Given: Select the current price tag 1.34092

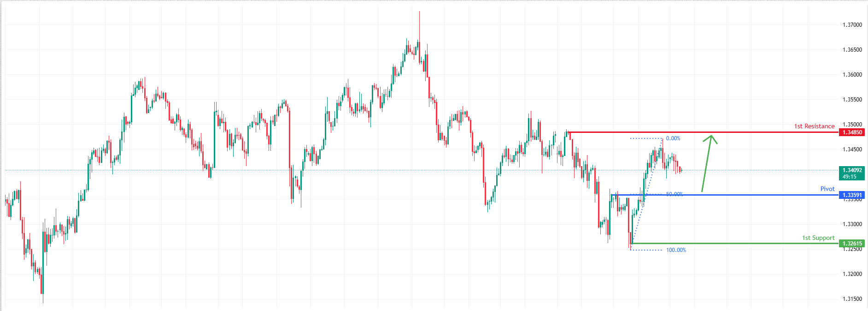Looking at the screenshot, I should click(x=851, y=170).
